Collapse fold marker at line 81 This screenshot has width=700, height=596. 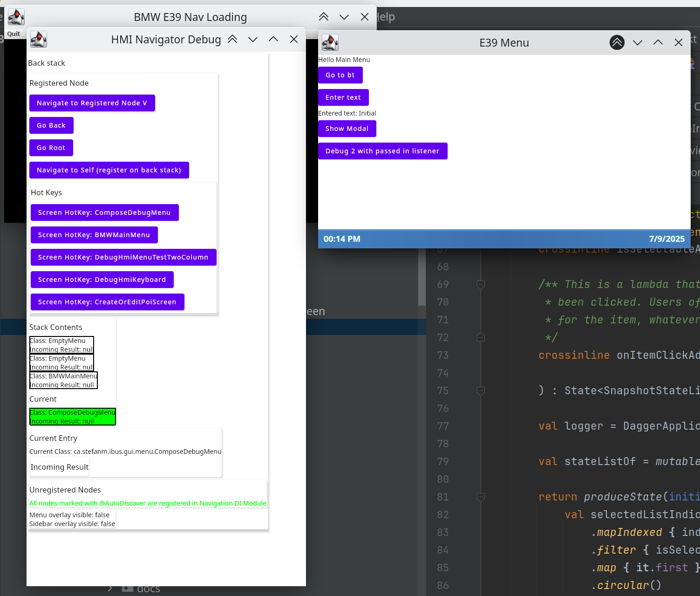coord(481,497)
